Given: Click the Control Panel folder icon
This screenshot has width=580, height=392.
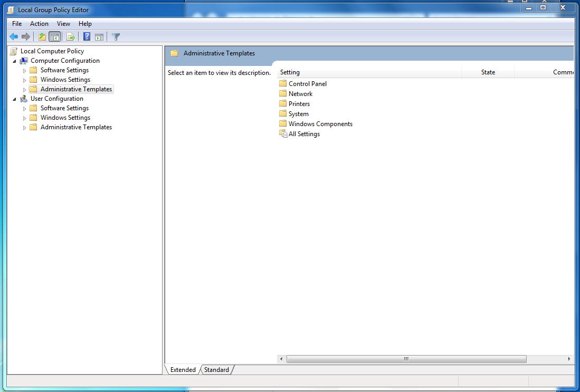Looking at the screenshot, I should point(283,83).
